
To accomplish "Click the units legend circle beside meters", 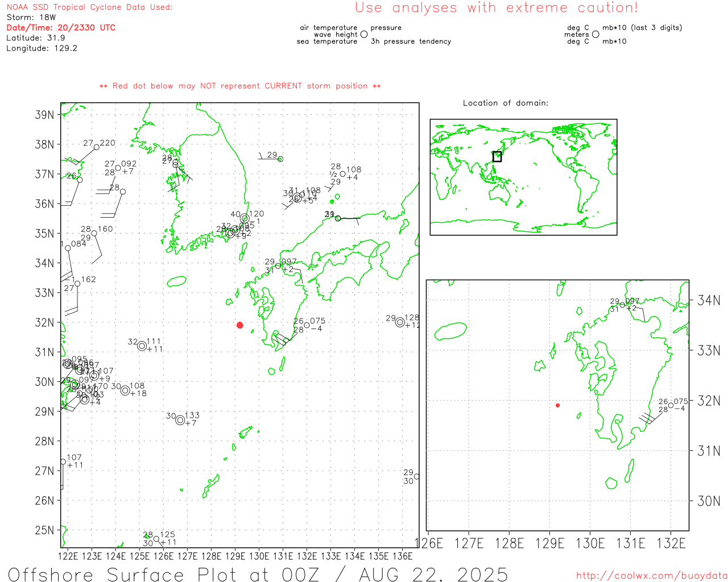I will tap(595, 34).
